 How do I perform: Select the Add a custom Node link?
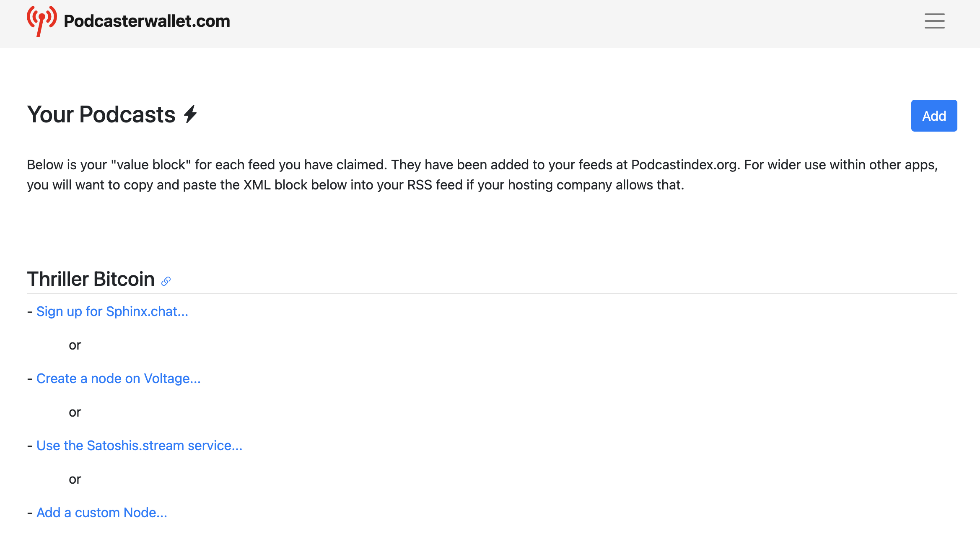102,513
